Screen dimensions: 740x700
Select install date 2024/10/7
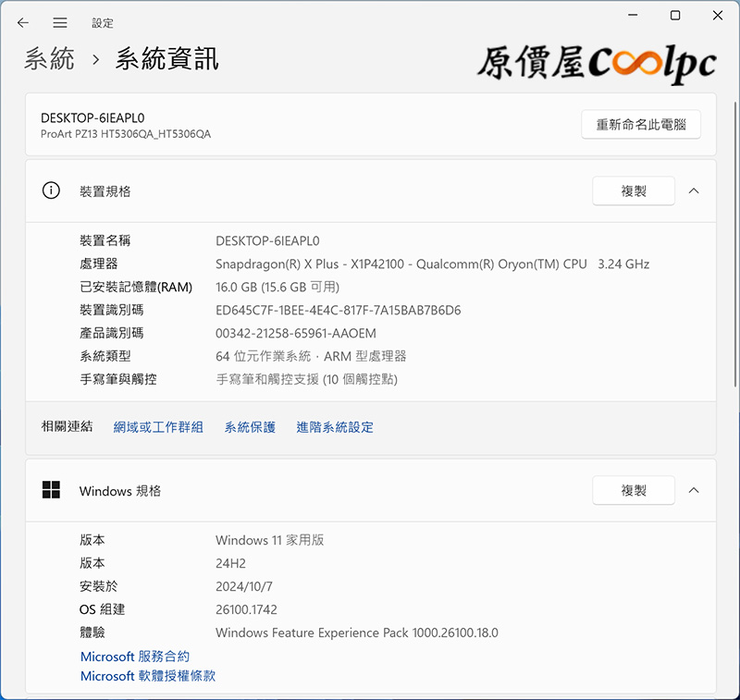pos(244,586)
